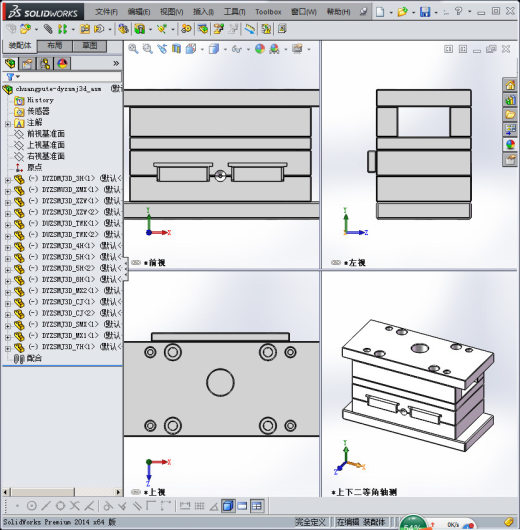520x530 pixels.
Task: Click the Zoom to Fit magnifier icon
Action: [133, 49]
